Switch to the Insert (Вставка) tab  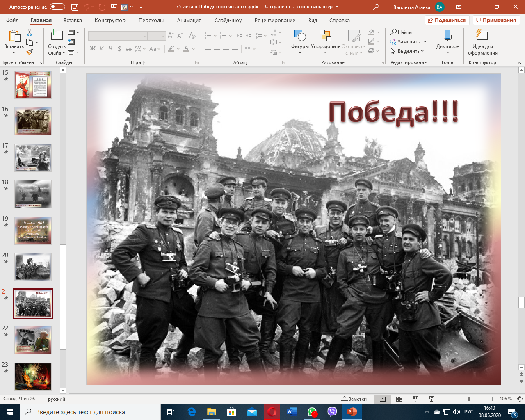pos(73,20)
